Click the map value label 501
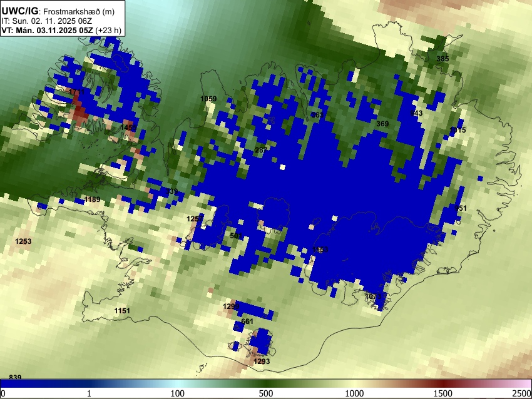 tap(236, 236)
